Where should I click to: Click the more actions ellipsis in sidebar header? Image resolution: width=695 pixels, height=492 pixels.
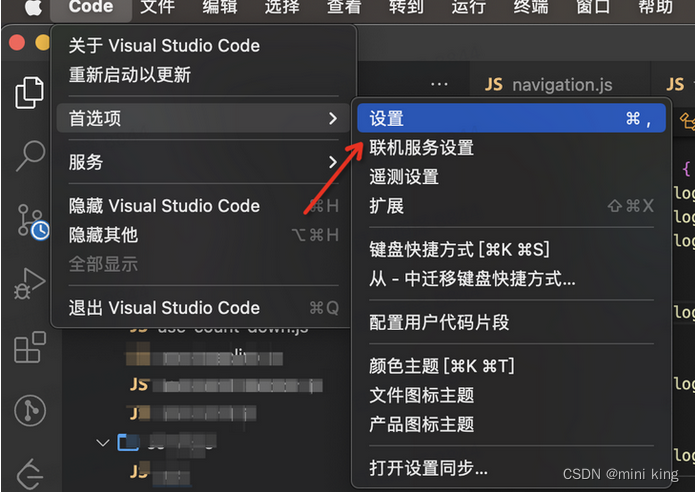[x=439, y=84]
